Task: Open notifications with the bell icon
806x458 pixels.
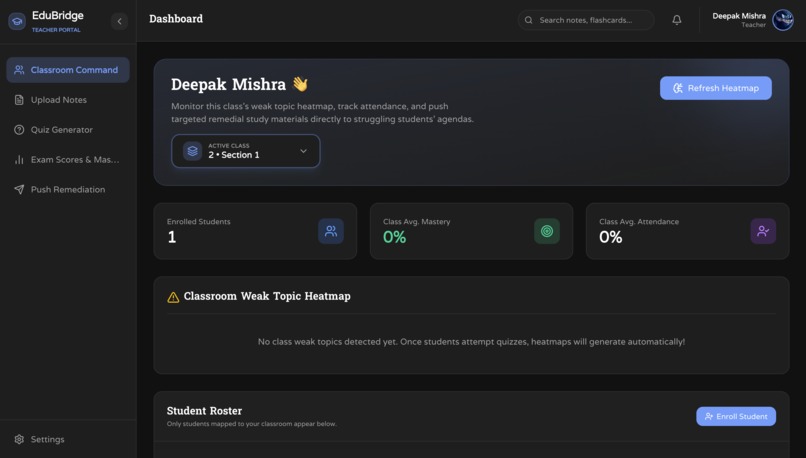Action: (x=677, y=20)
